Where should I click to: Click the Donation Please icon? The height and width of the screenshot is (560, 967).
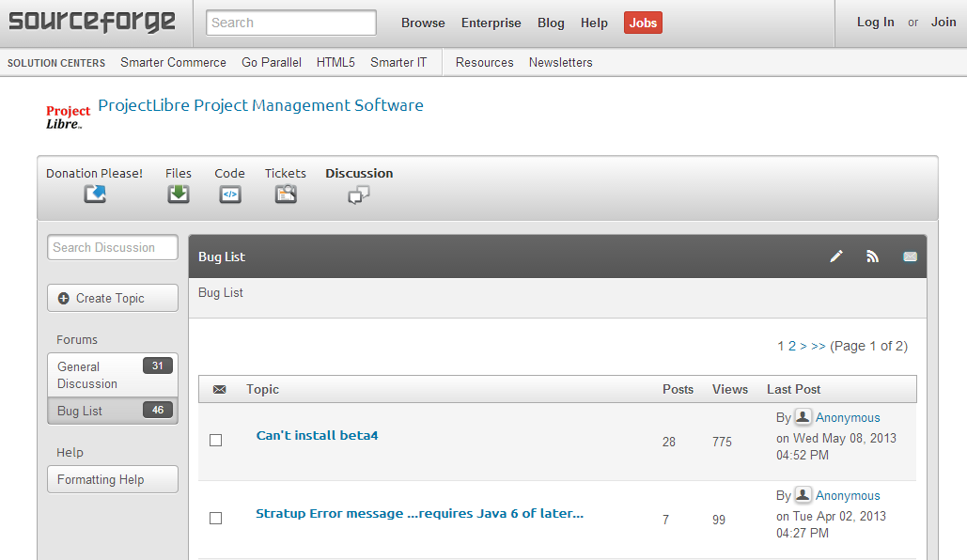point(95,194)
